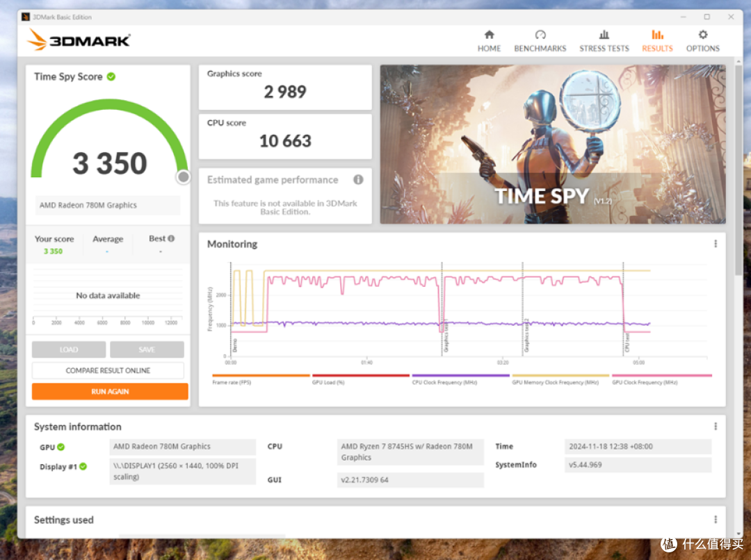Click the SAVE button
The width and height of the screenshot is (751, 560).
pyautogui.click(x=147, y=349)
